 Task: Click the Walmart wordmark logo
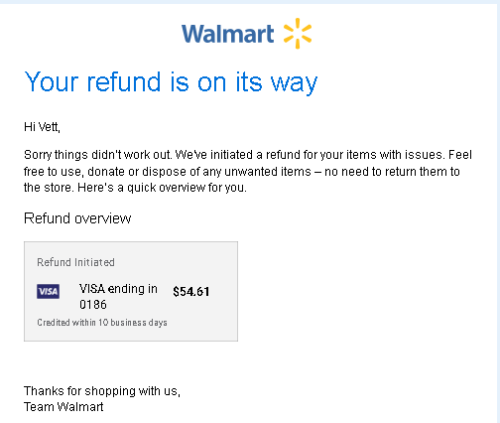(228, 34)
